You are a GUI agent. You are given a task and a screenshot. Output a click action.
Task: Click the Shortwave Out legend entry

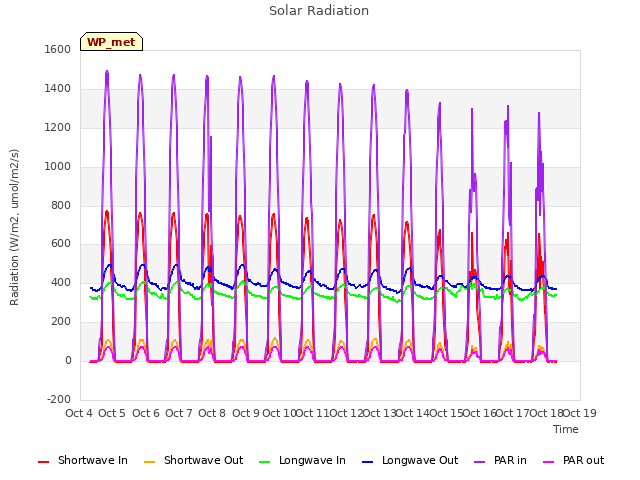click(x=193, y=460)
